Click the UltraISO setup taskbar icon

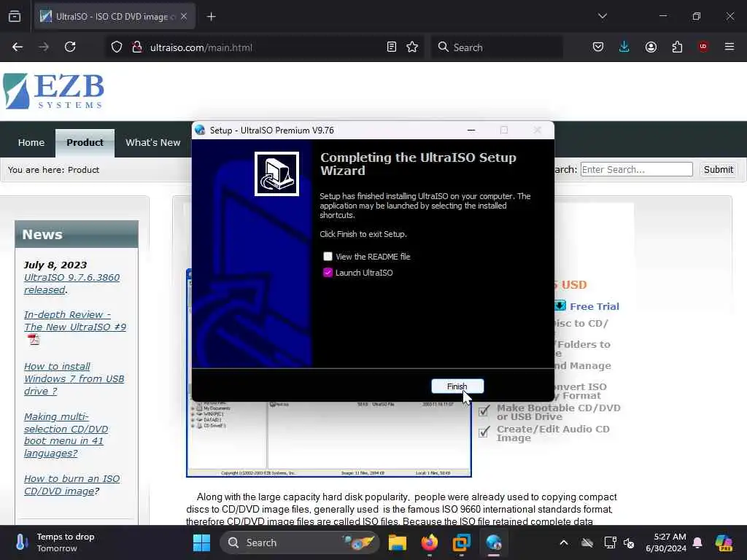tap(494, 542)
